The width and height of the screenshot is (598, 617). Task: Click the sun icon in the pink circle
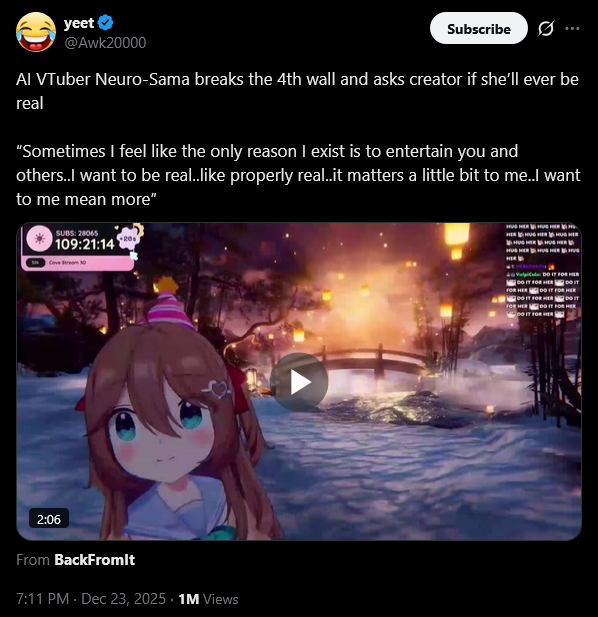pos(39,238)
